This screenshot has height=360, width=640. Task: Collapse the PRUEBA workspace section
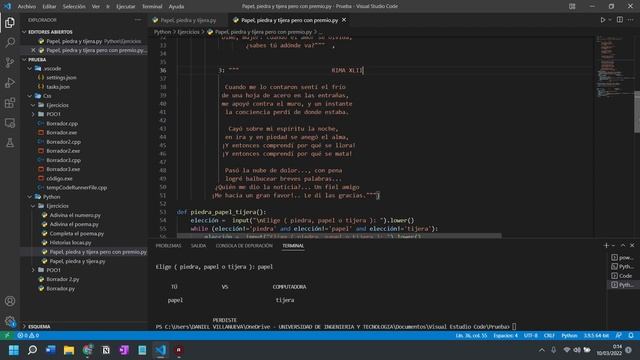click(x=24, y=60)
